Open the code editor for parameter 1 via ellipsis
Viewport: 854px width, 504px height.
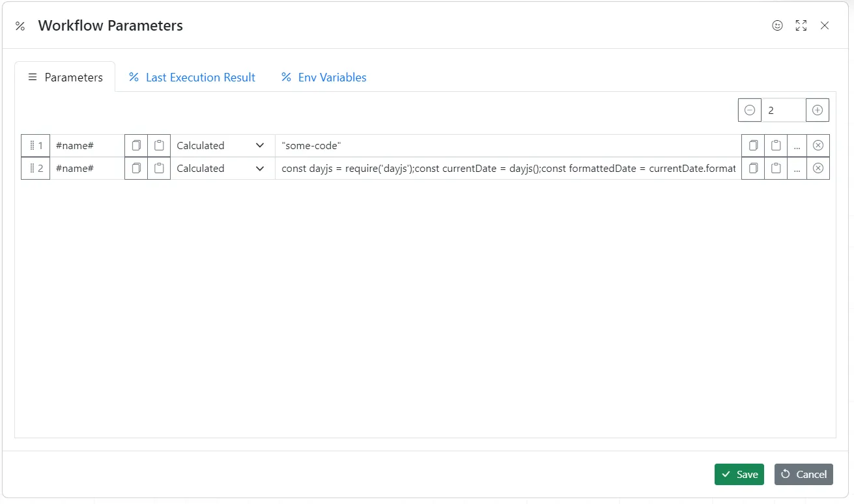click(x=797, y=145)
